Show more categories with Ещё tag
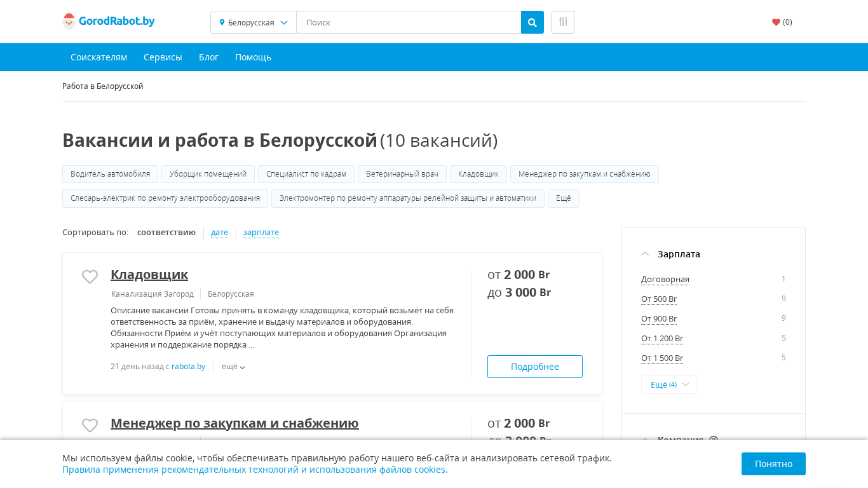Screen dimensions: 868x488 click(564, 198)
